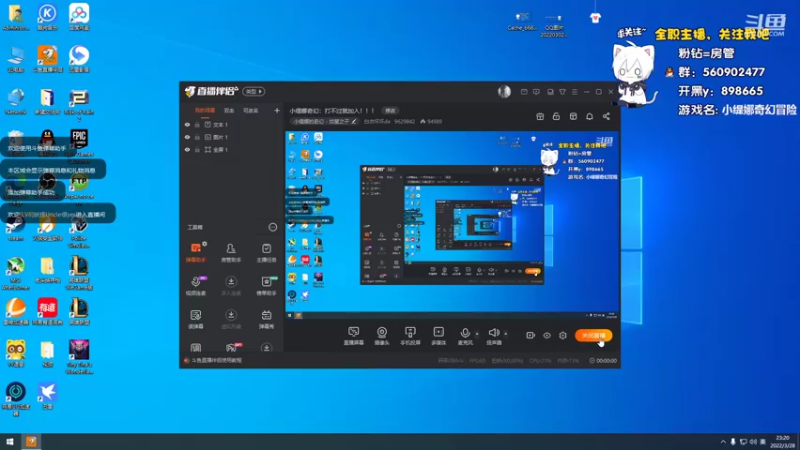Image resolution: width=800 pixels, height=450 pixels.
Task: Open the 弹幕秀 tool
Action: click(x=266, y=319)
